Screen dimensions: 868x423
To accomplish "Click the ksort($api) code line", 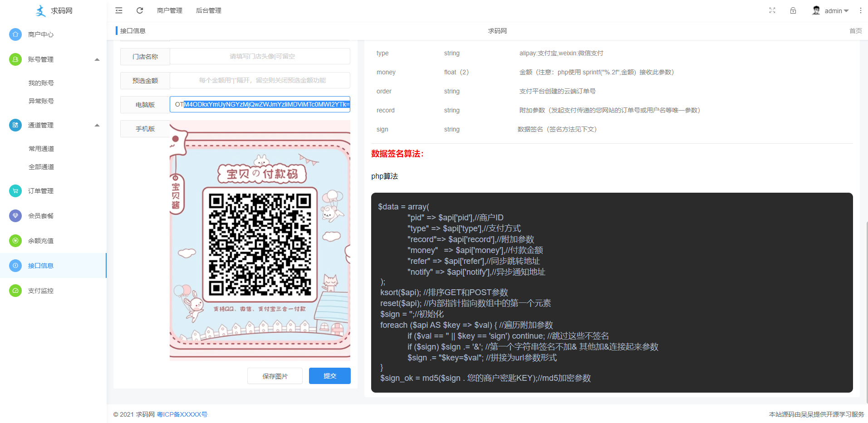I will [x=444, y=292].
